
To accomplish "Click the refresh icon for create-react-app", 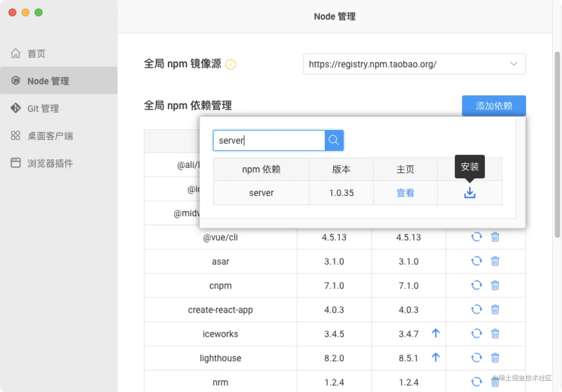I will 477,309.
